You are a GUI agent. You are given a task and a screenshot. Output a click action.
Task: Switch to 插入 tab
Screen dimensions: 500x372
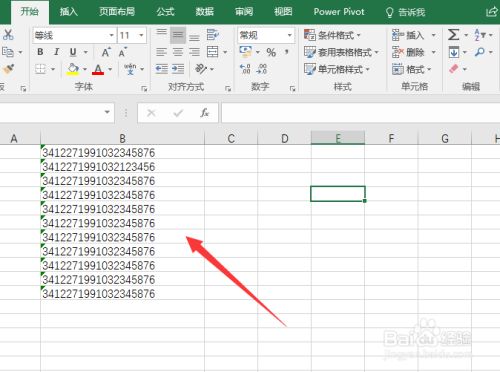69,12
